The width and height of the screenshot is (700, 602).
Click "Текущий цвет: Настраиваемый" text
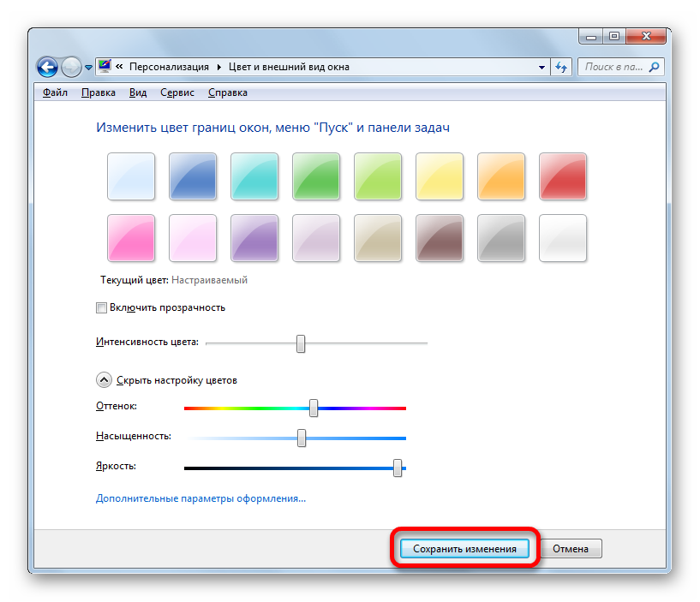(x=174, y=280)
